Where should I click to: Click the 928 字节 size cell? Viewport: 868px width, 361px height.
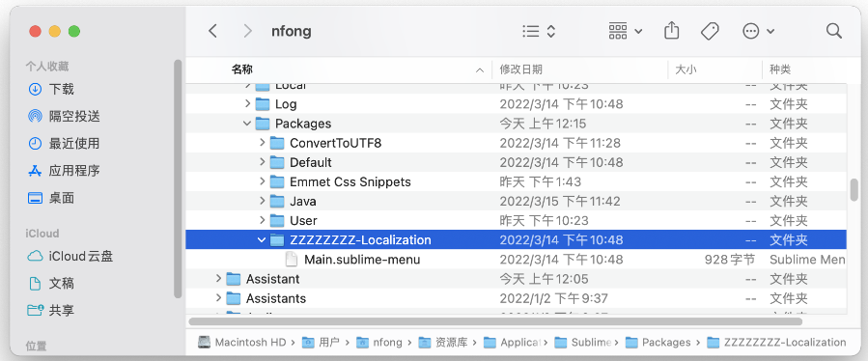point(730,259)
